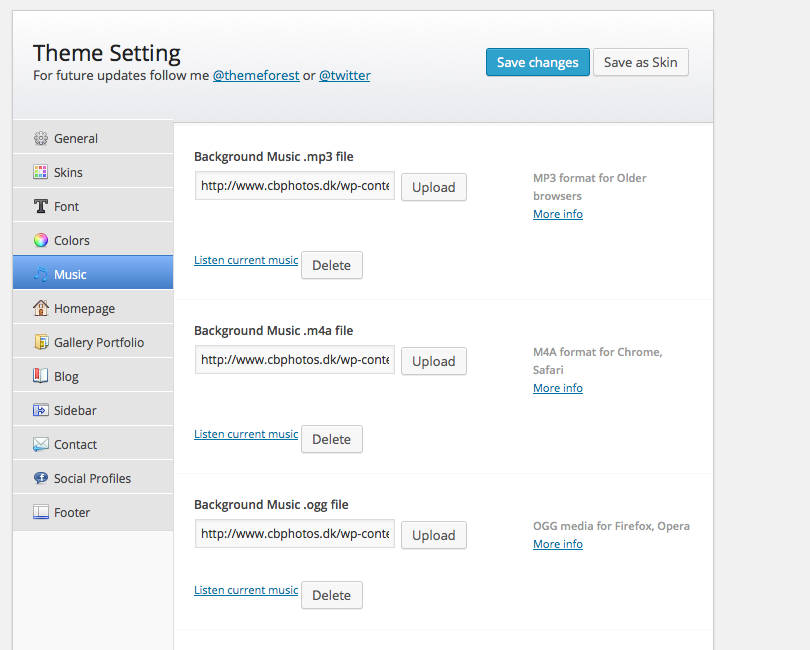810x650 pixels.
Task: Click the General gear icon in sidebar
Action: pos(41,139)
